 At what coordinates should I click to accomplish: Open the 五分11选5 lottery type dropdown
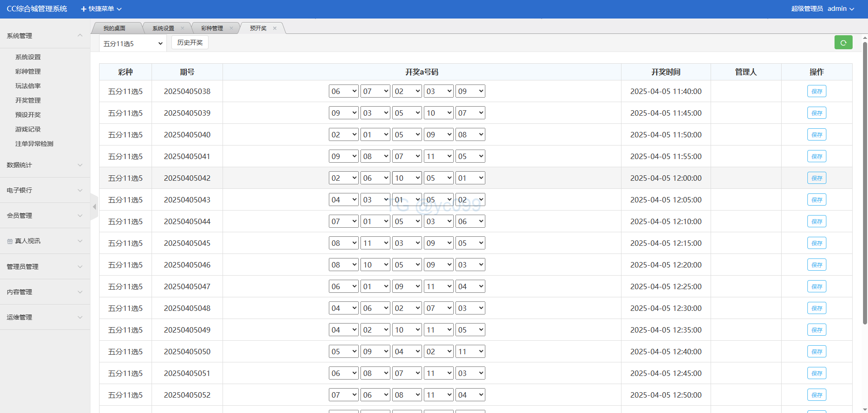[x=133, y=43]
